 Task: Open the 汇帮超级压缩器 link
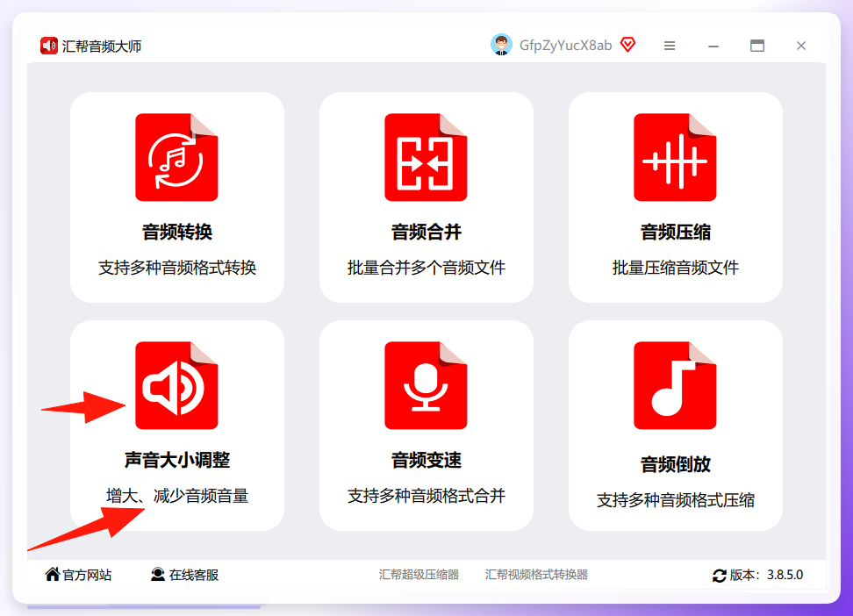[419, 575]
